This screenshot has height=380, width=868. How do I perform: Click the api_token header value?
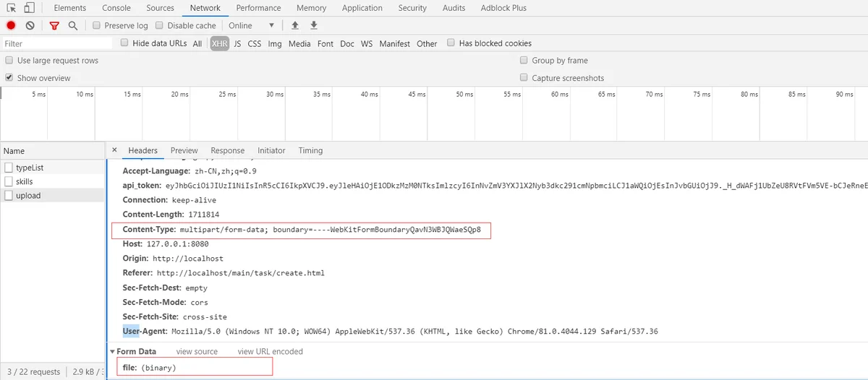pyautogui.click(x=516, y=186)
